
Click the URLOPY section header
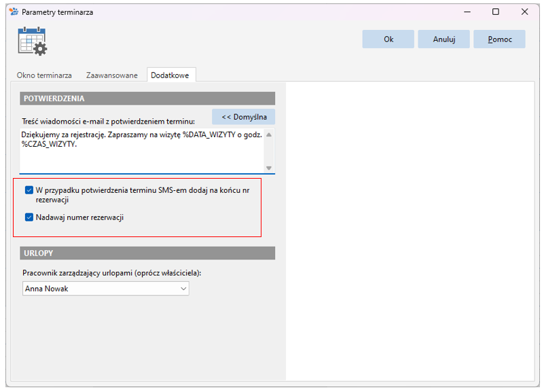(147, 253)
